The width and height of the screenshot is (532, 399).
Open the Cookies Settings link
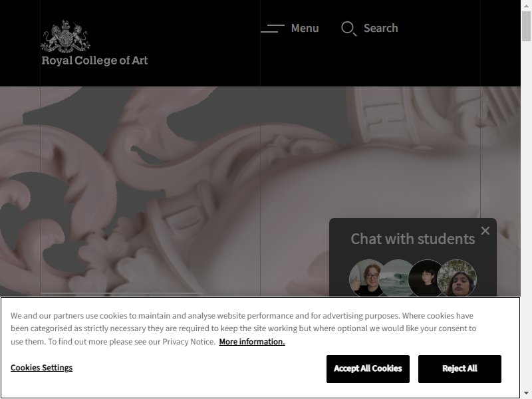click(x=41, y=368)
